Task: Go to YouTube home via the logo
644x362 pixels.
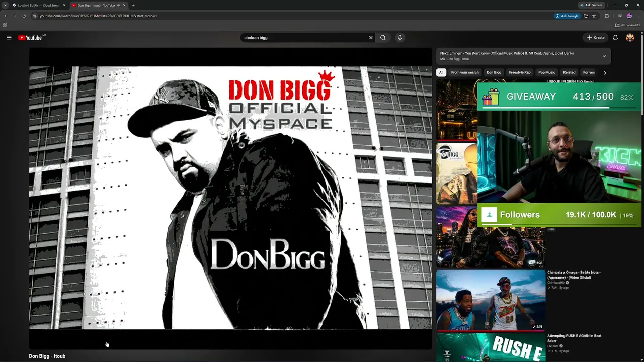Action: (30, 38)
